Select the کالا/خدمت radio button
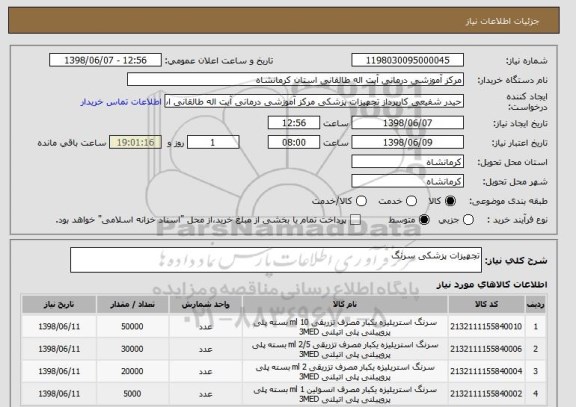The height and width of the screenshot is (407, 576). (x=361, y=201)
